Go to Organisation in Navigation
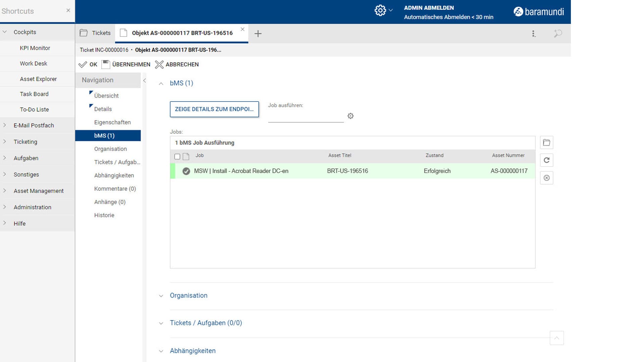The height and width of the screenshot is (362, 644). (110, 149)
